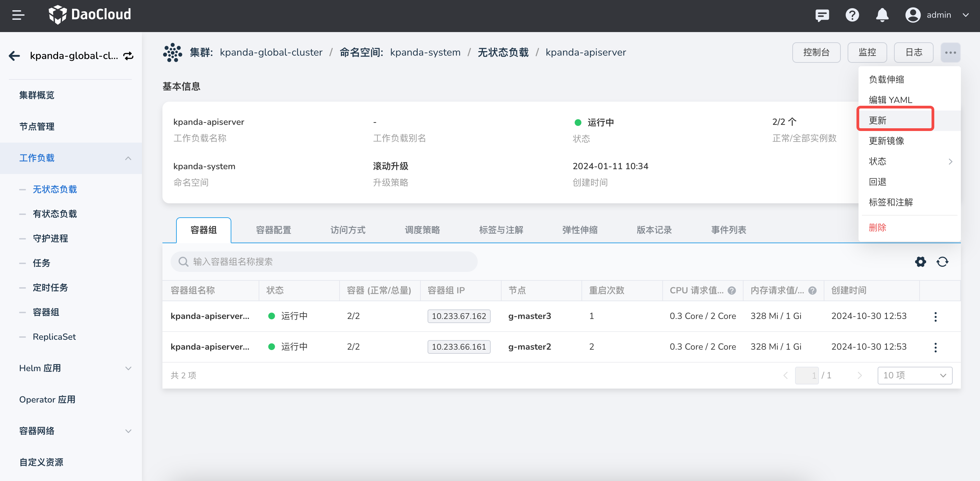Click the 输入容器组名称搜索 search field
980x481 pixels.
click(323, 262)
